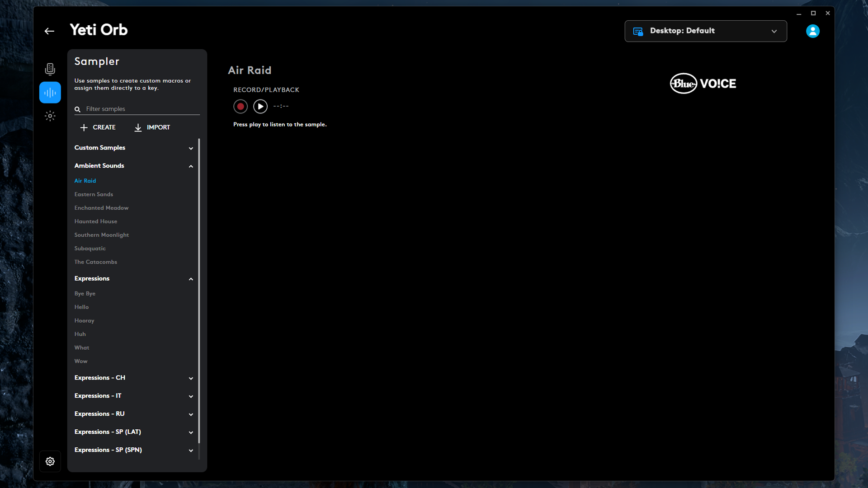
Task: Click the Air Raid heading in the detail pane
Action: tap(250, 70)
